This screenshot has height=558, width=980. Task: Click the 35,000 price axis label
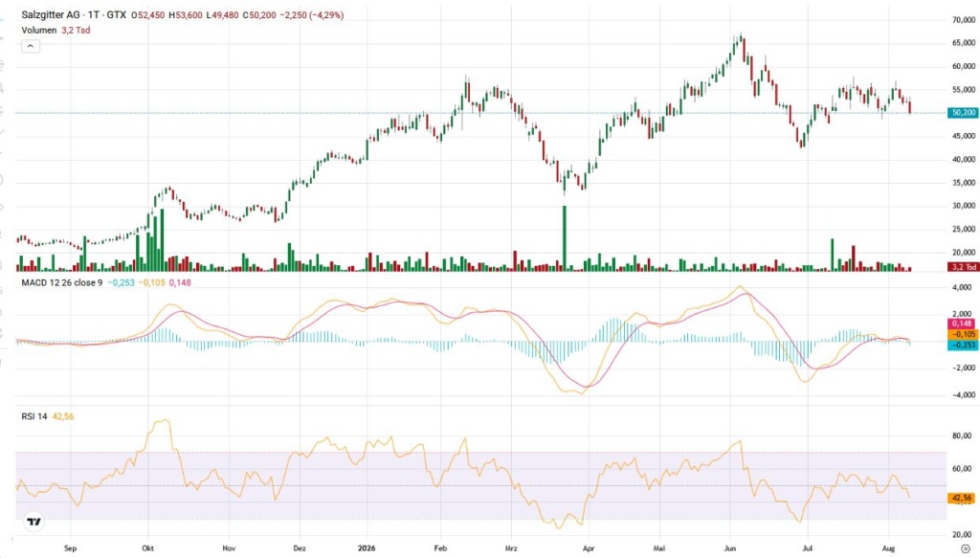coord(964,183)
